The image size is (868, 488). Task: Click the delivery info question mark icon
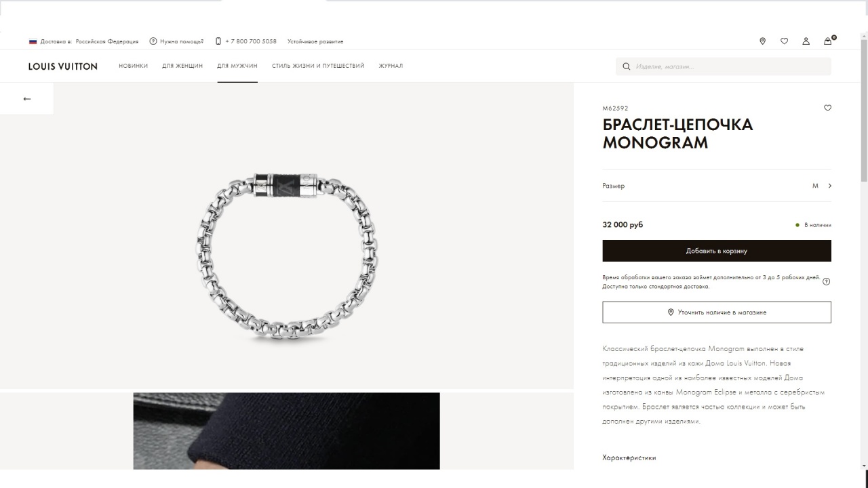826,282
